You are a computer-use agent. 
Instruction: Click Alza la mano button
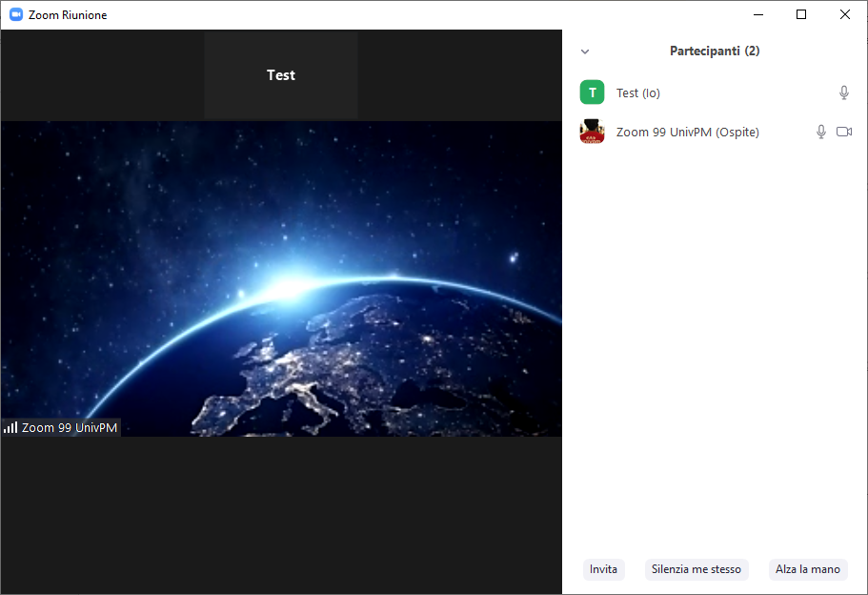pyautogui.click(x=808, y=569)
